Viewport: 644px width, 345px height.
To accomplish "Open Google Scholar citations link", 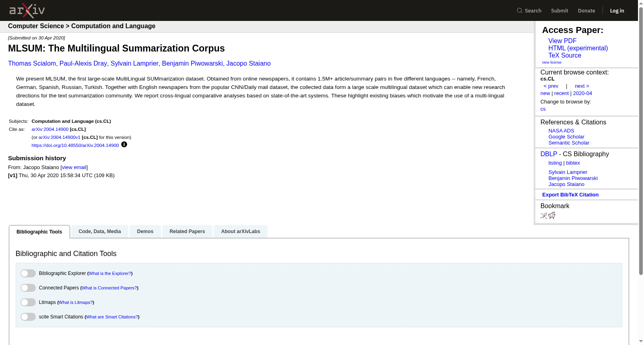I will click(x=566, y=137).
